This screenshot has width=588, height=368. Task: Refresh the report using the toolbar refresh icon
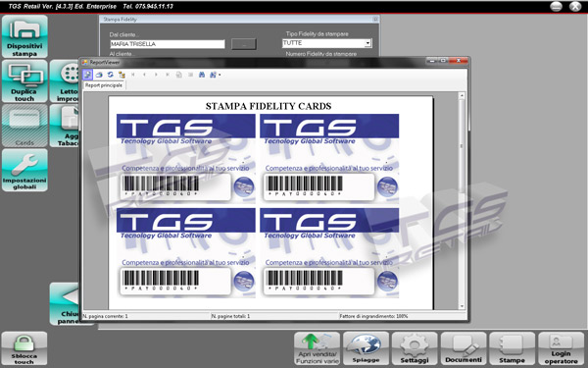point(110,75)
